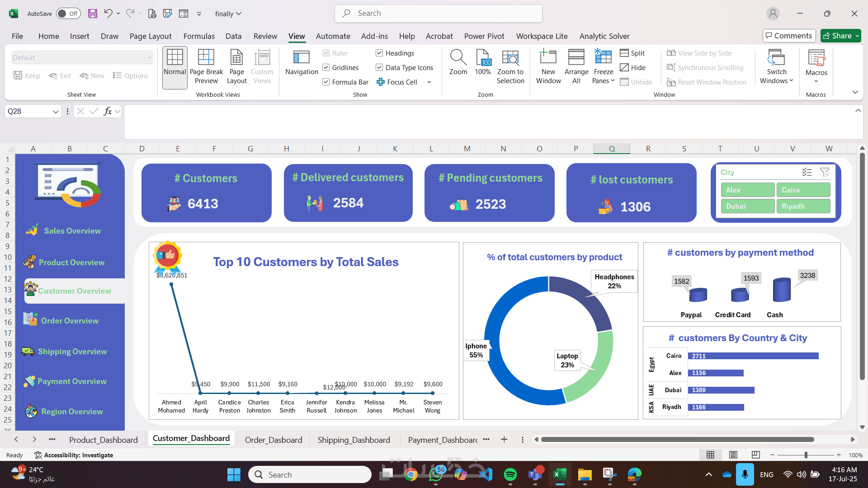The image size is (868, 488).
Task: Toggle the Gridlines checkbox
Action: tap(326, 68)
